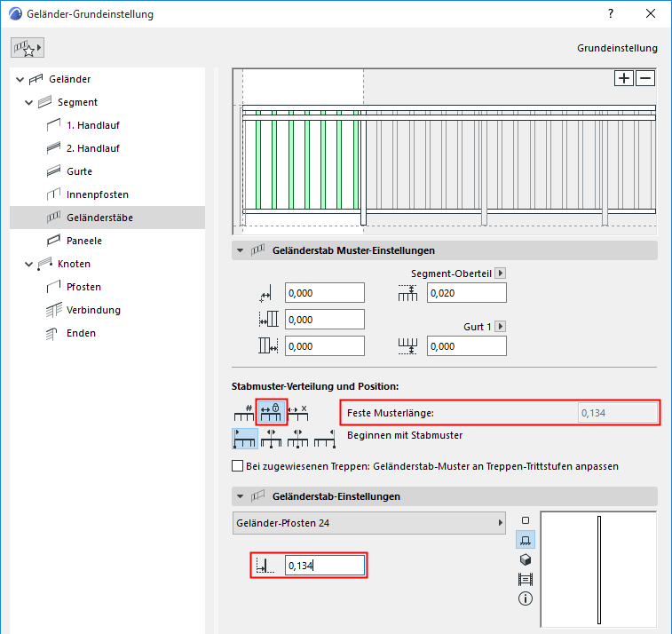Switch to 3D cube preview
Screen dimensions: 672x634
526,559
